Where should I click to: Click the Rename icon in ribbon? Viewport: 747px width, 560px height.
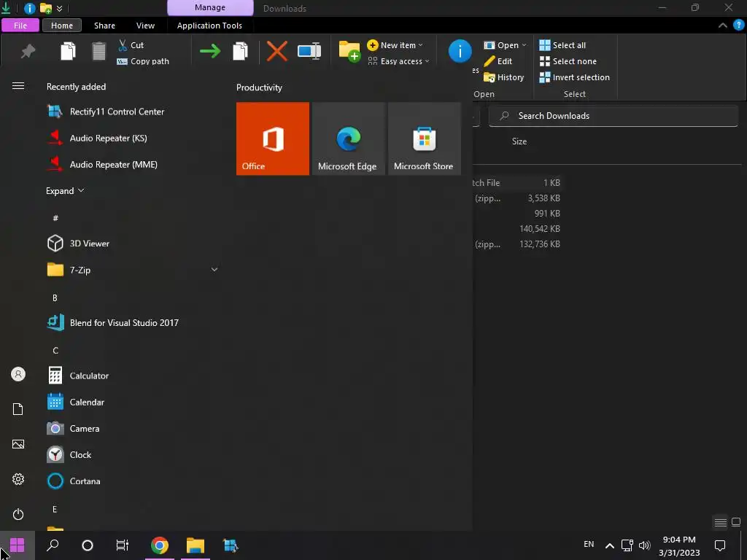[x=309, y=51]
